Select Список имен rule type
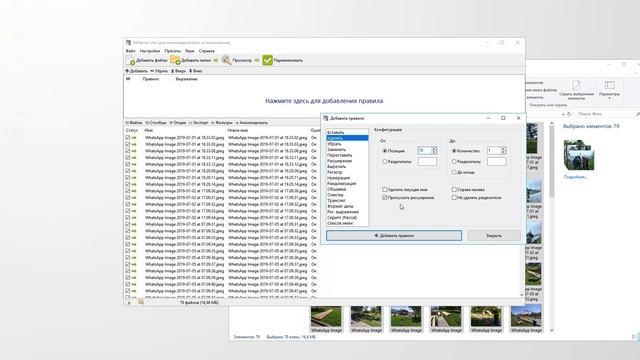This screenshot has width=640, height=360. 347,223
